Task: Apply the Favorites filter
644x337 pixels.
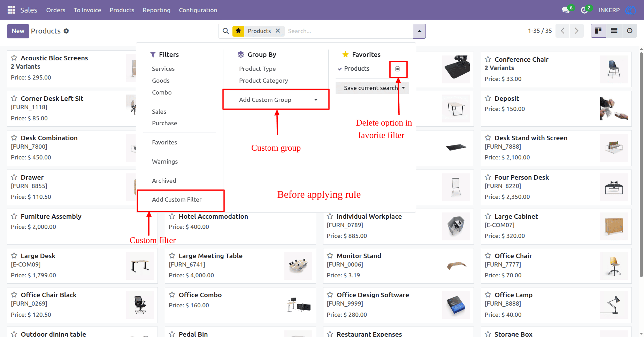Action: tap(164, 142)
